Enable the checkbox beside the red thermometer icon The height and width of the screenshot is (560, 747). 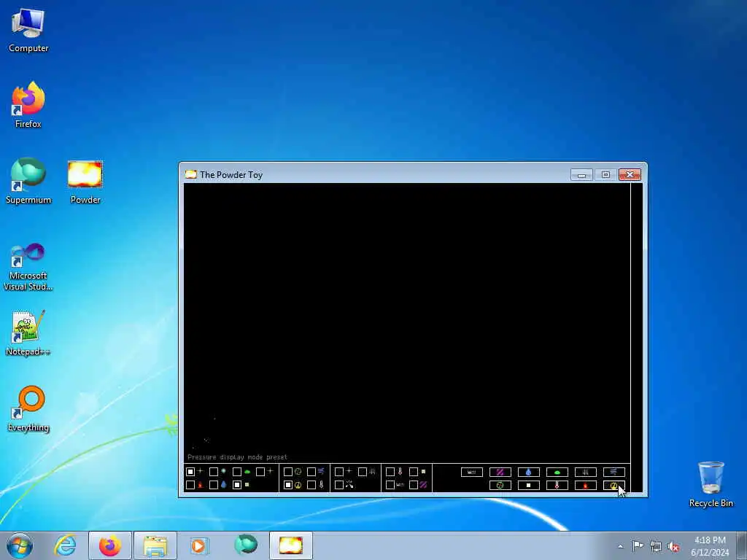coord(390,472)
